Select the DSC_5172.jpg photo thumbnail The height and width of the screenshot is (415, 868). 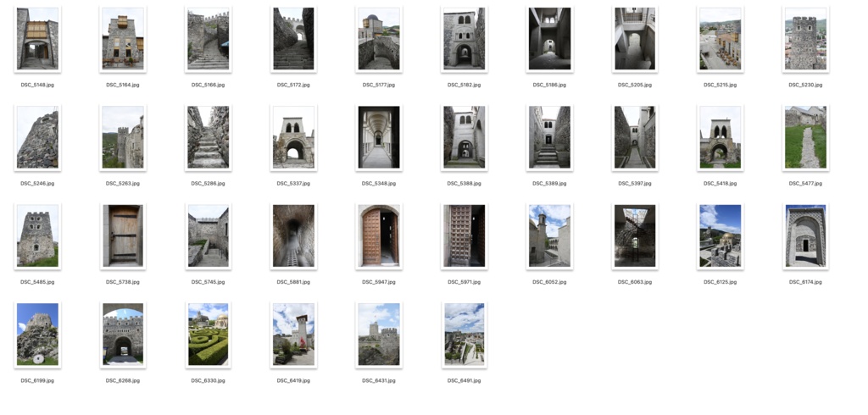pyautogui.click(x=293, y=39)
